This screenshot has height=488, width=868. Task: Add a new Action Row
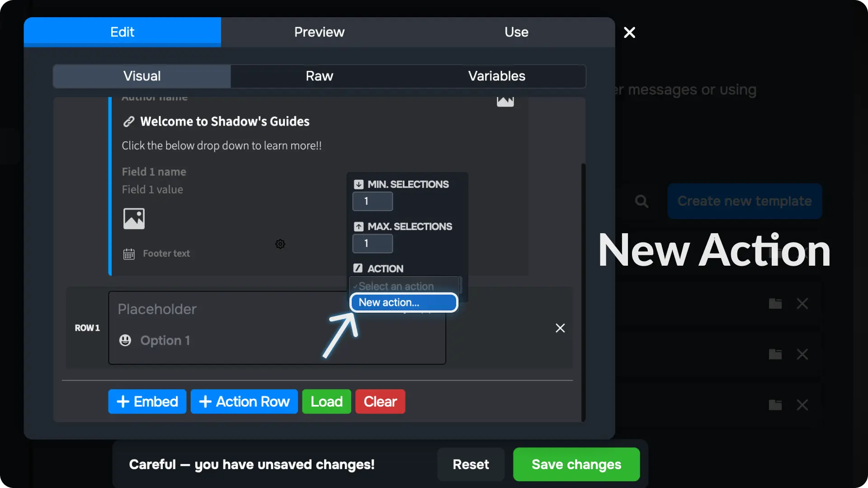[244, 402]
